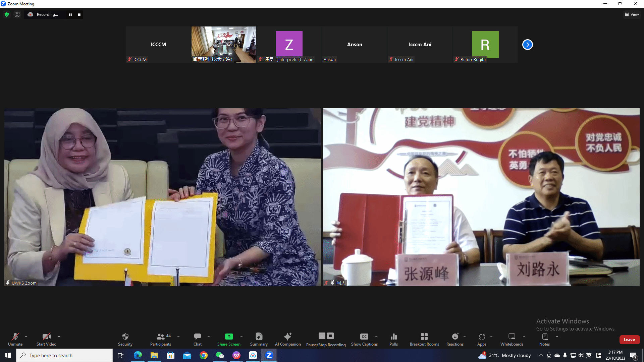Stop recording in top indicator bar
This screenshot has width=644, height=362.
[x=79, y=15]
